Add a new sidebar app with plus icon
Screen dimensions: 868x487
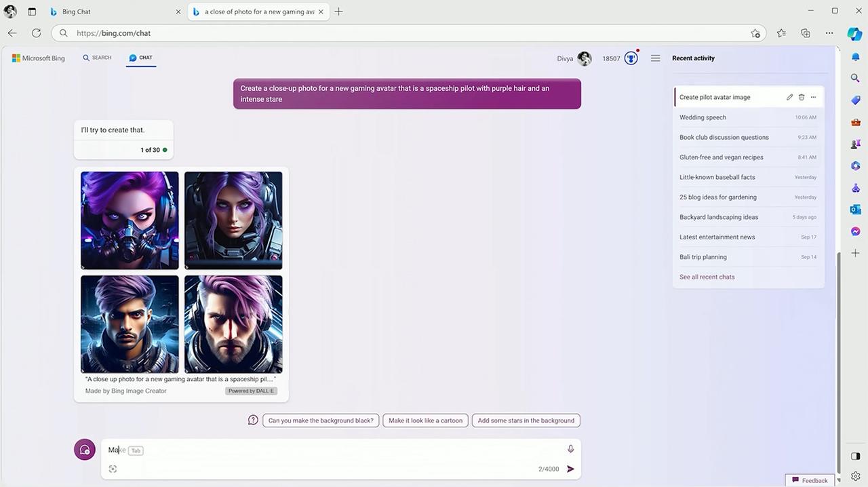pyautogui.click(x=855, y=253)
